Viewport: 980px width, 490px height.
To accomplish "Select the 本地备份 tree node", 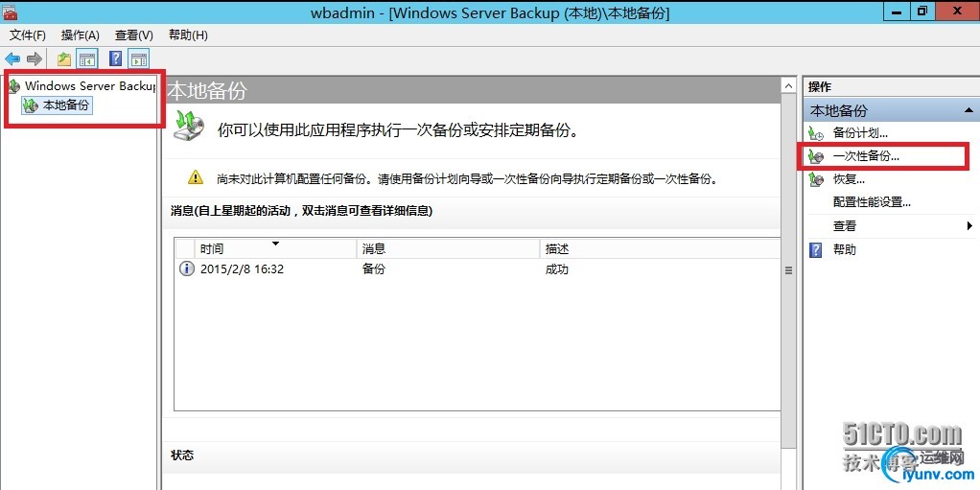I will [x=66, y=105].
